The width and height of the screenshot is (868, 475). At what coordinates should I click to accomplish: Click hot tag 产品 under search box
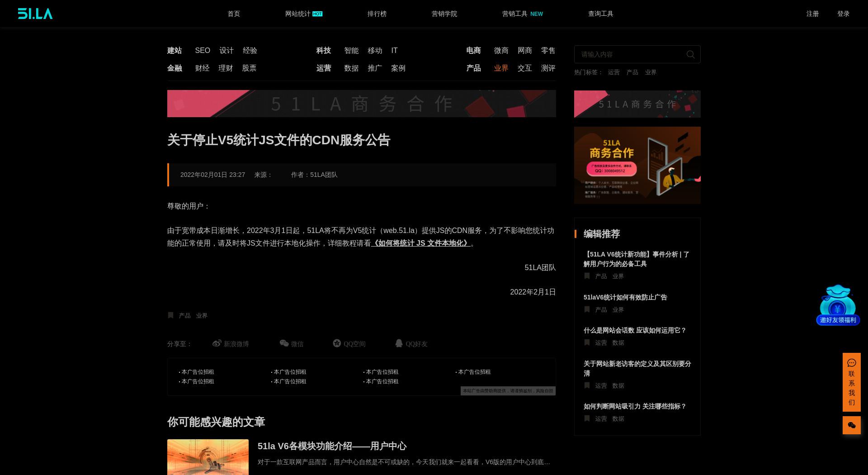(632, 72)
